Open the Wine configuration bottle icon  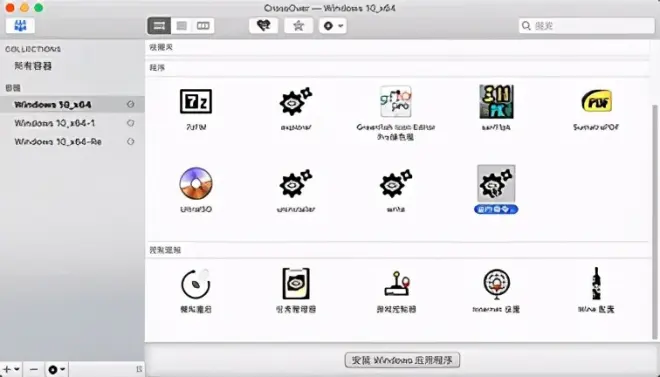click(x=596, y=284)
